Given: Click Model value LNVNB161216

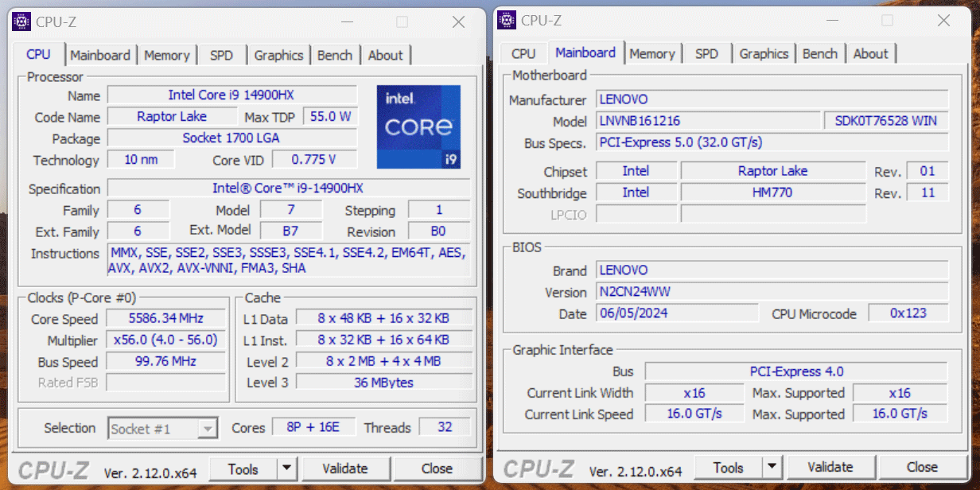Looking at the screenshot, I should (707, 121).
